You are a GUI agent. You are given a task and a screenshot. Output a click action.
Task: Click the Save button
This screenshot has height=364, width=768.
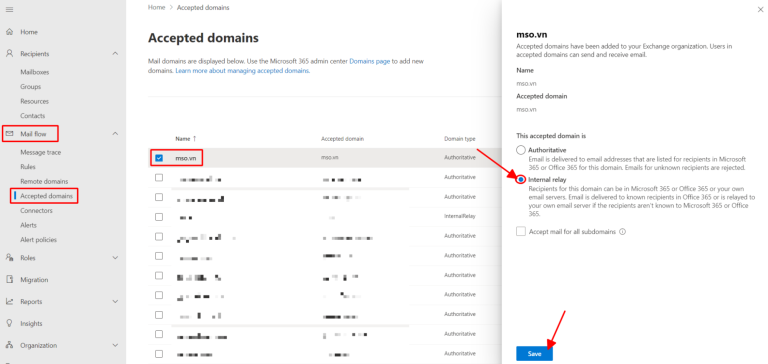(534, 354)
